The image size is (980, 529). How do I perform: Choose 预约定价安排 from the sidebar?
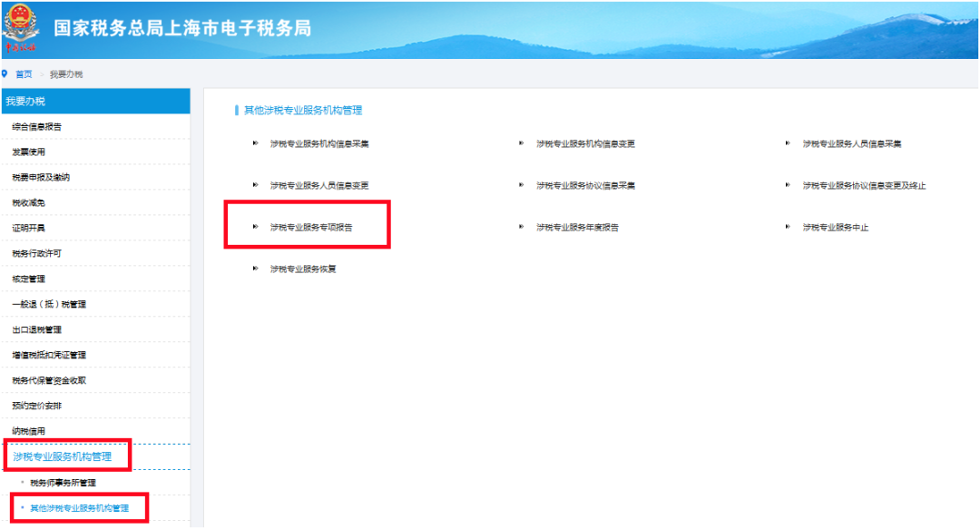[x=95, y=406]
